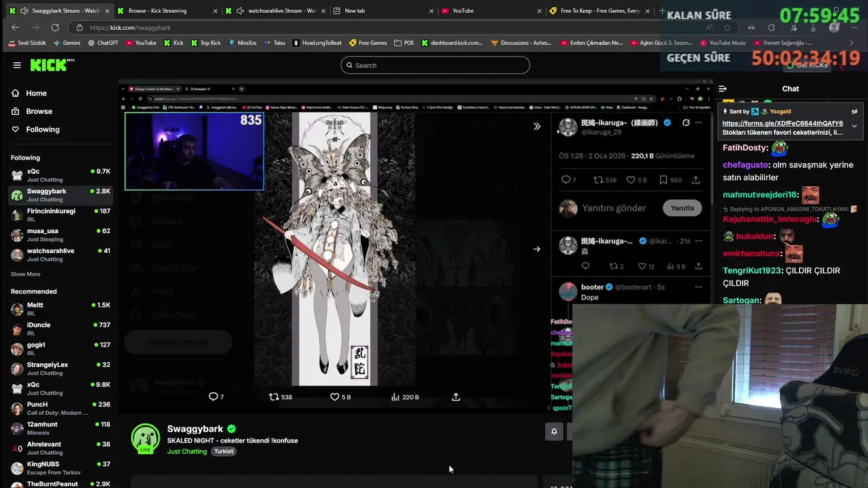Click the streamer webcam thumbnail
This screenshot has width=868, height=488.
click(x=194, y=151)
